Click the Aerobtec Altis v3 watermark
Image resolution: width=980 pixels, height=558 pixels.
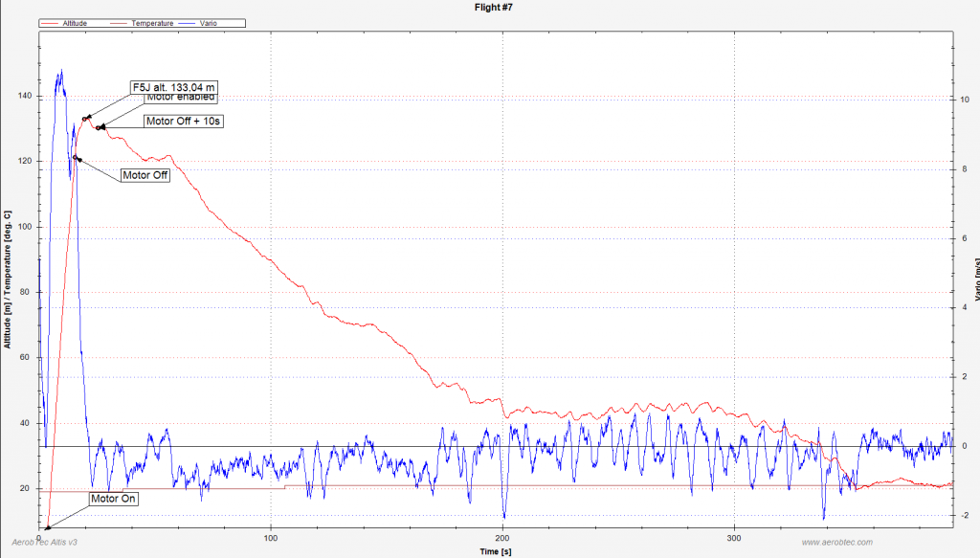[x=45, y=542]
